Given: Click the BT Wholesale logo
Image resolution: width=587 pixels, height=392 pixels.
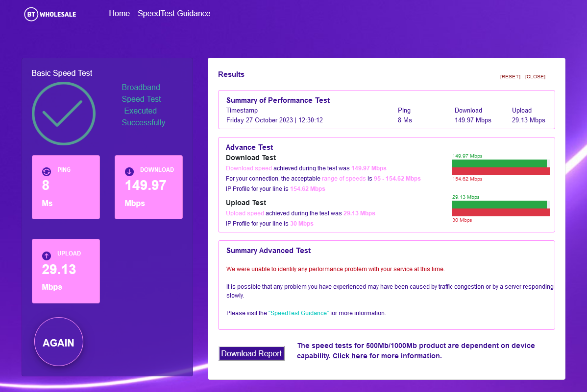Looking at the screenshot, I should [x=50, y=14].
